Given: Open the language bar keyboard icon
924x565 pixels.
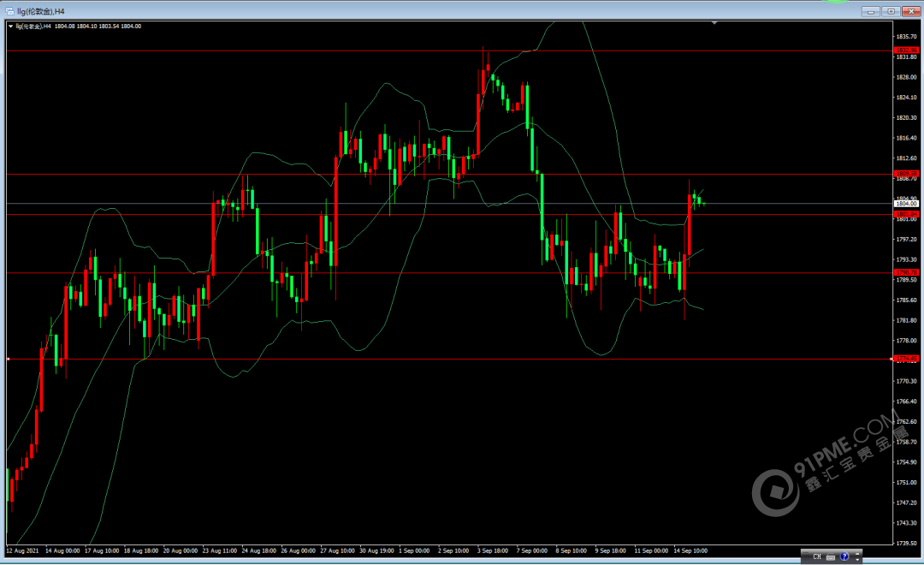Looking at the screenshot, I should tap(831, 556).
